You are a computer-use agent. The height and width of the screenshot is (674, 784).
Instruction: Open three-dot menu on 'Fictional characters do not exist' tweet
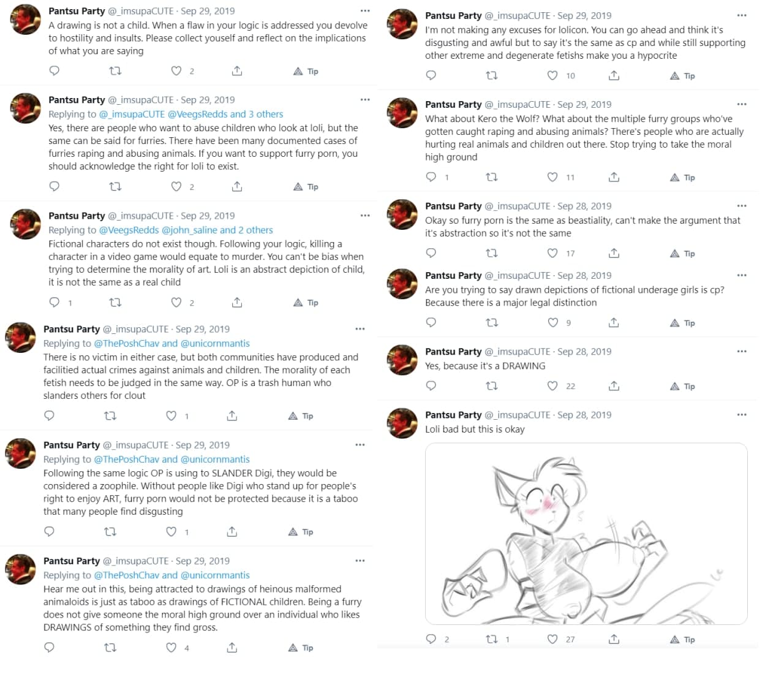[365, 216]
